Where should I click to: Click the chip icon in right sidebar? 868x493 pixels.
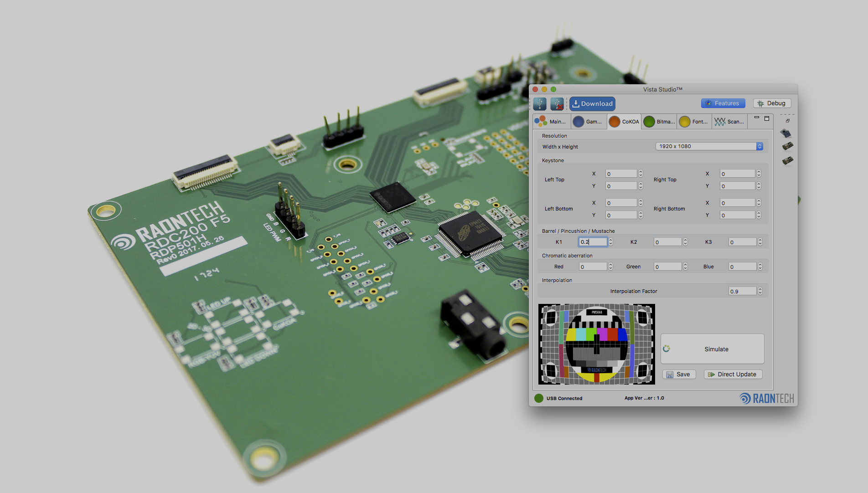coord(787,133)
